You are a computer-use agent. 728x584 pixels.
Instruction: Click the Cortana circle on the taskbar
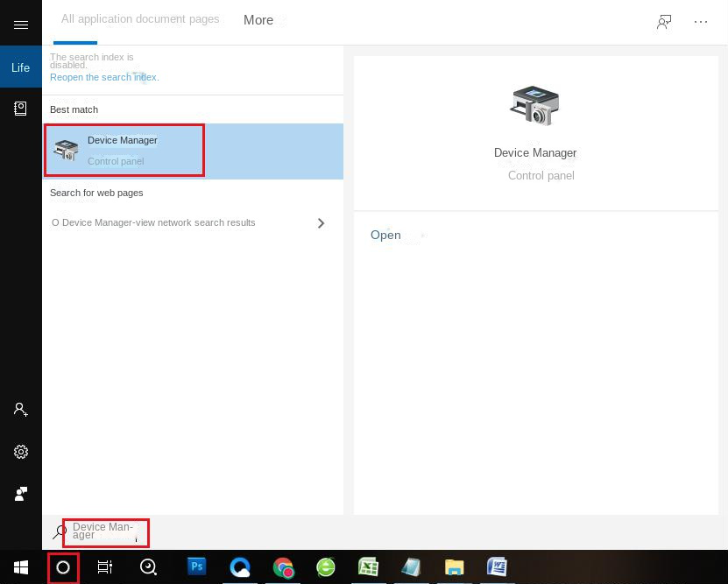coord(62,567)
